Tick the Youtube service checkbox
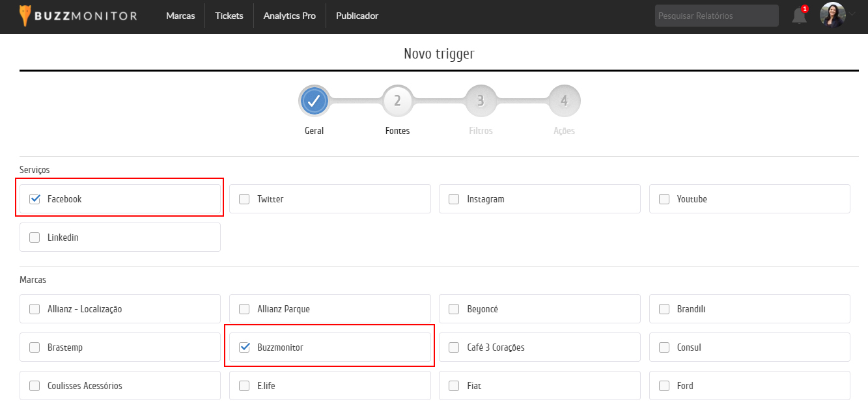868x406 pixels. point(664,199)
